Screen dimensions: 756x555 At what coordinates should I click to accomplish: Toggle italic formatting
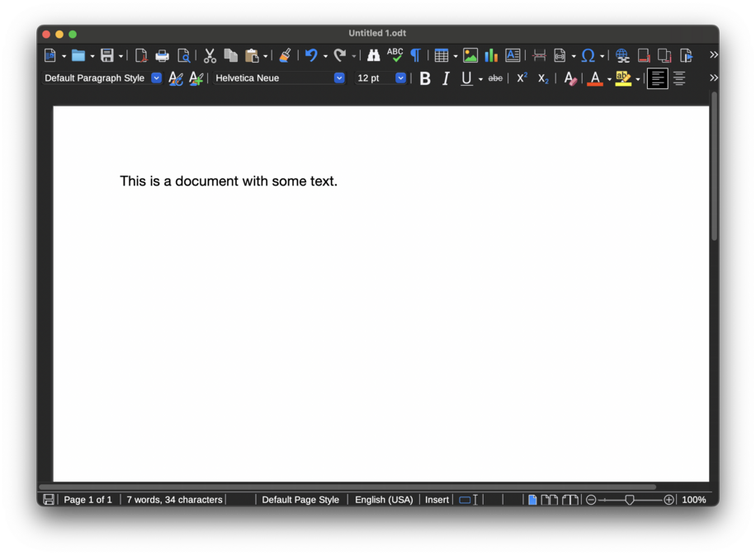point(446,78)
